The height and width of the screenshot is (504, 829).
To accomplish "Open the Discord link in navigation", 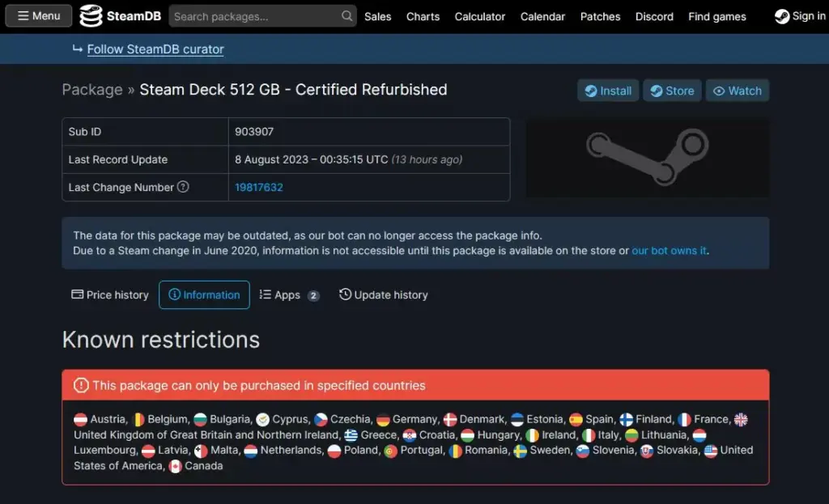I will (654, 16).
